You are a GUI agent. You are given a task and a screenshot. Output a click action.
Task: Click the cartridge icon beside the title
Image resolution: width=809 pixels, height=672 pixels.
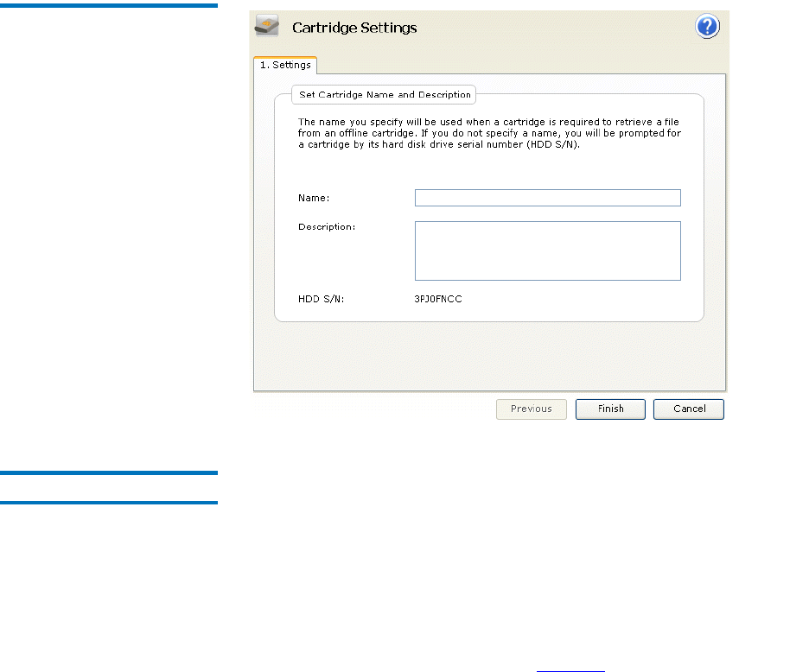[x=266, y=27]
